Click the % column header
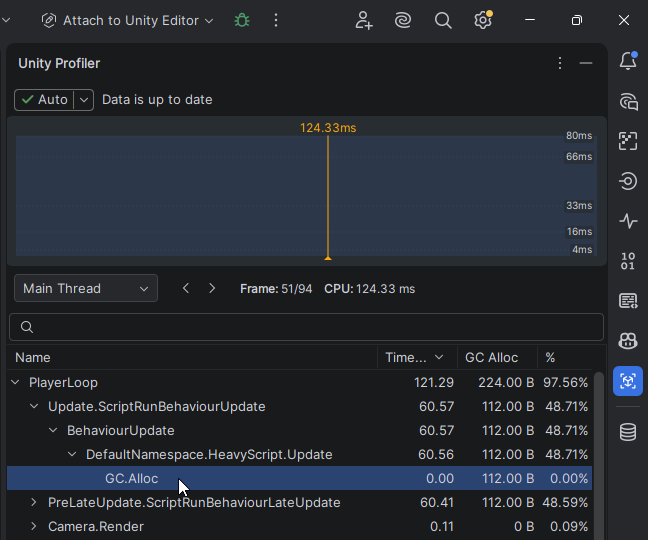 (x=550, y=357)
